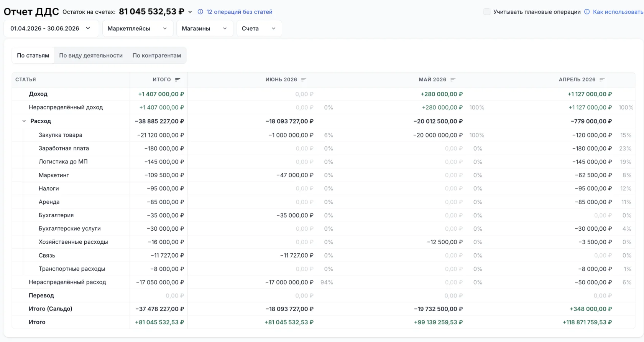Click the info icon before 12 операций без статей
Viewport: 644px width, 342px height.
200,12
